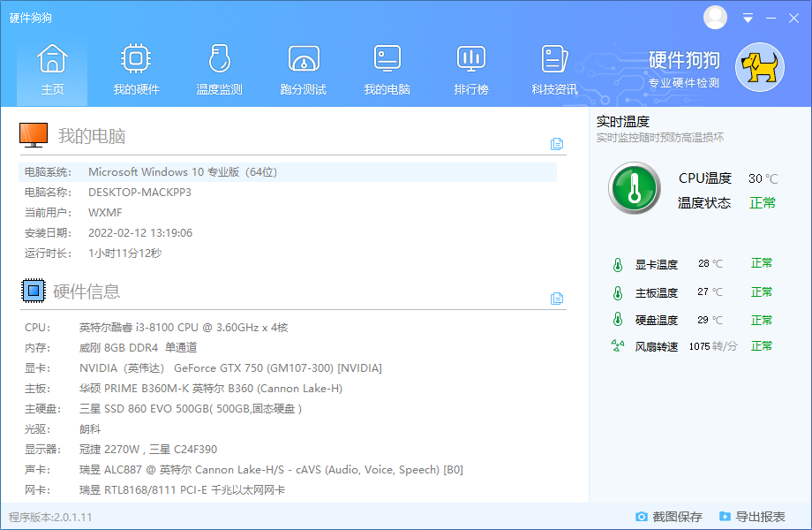
Task: Click the orange monitor icon beside 我的电脑
Action: (34, 135)
